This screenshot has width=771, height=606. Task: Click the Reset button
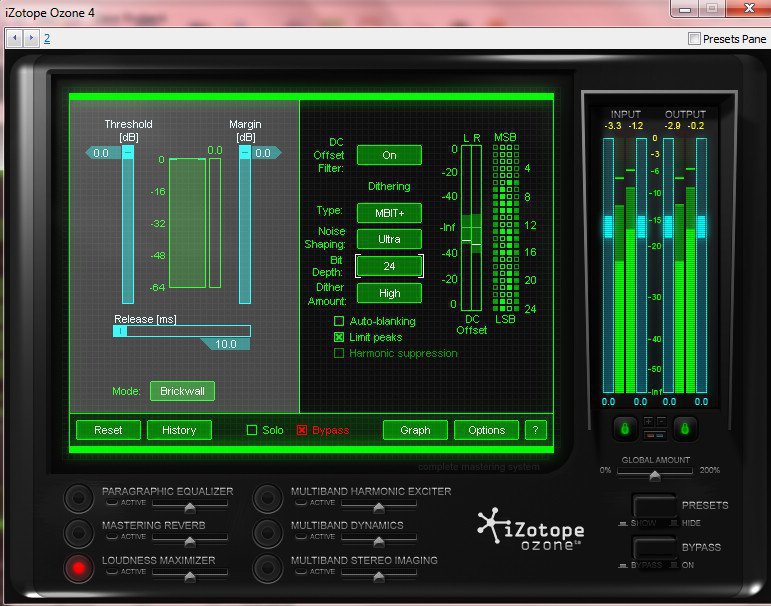(108, 430)
